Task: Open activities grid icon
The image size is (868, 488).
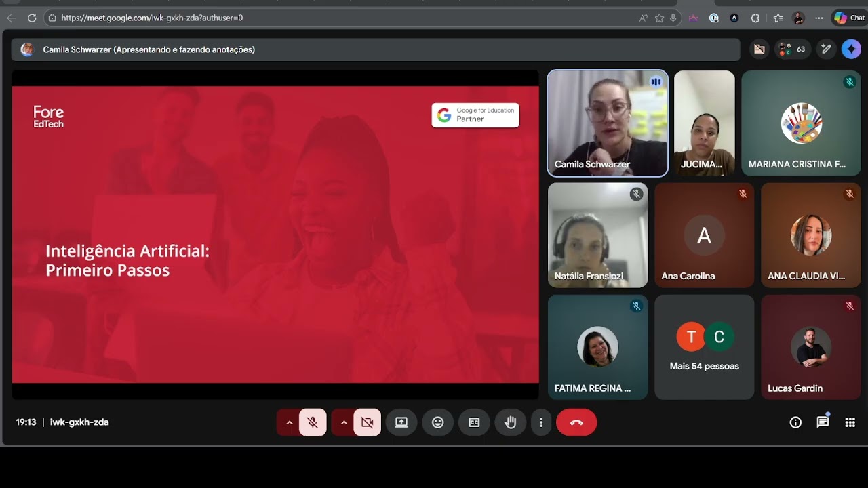Action: [850, 422]
